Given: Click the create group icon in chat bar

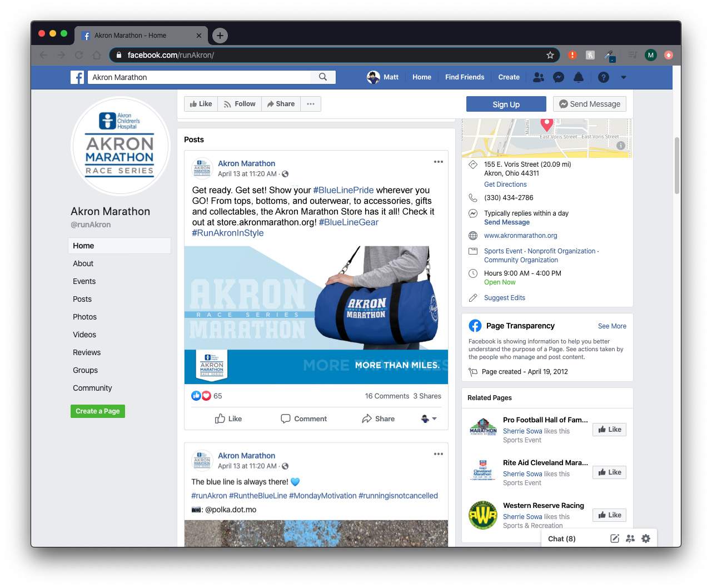Looking at the screenshot, I should pyautogui.click(x=630, y=539).
